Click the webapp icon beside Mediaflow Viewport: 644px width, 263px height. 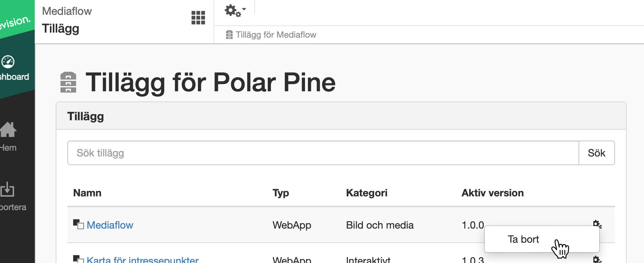point(79,224)
